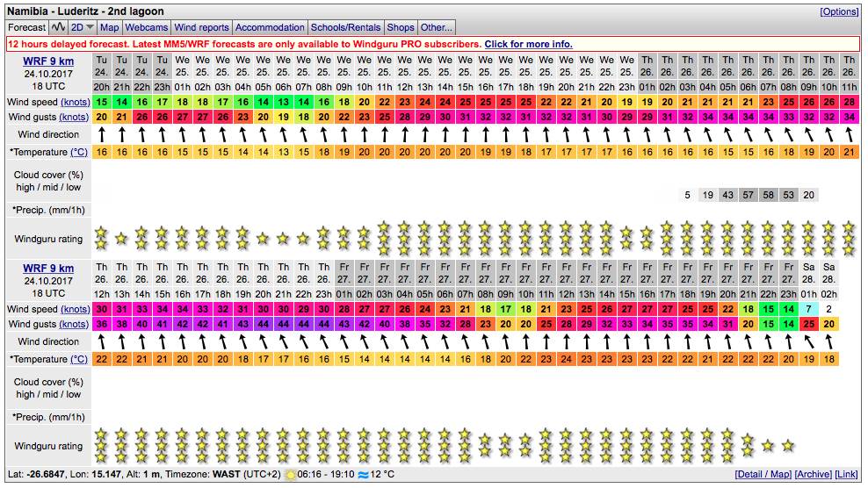Screen dimensions: 868x488
Task: Open the 2D view dropdown
Action: point(83,27)
